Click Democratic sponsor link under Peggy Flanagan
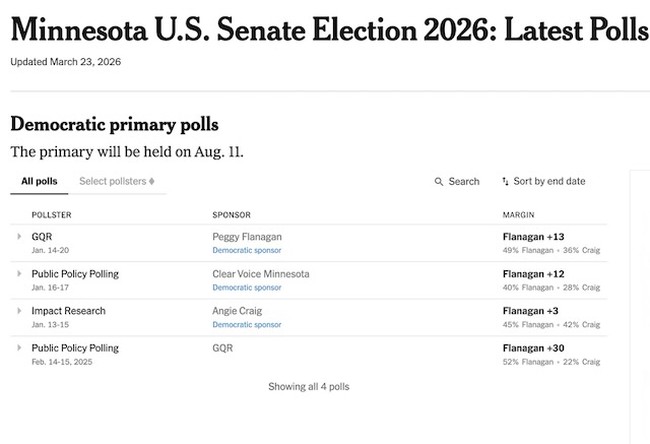The width and height of the screenshot is (650, 444). coord(247,250)
